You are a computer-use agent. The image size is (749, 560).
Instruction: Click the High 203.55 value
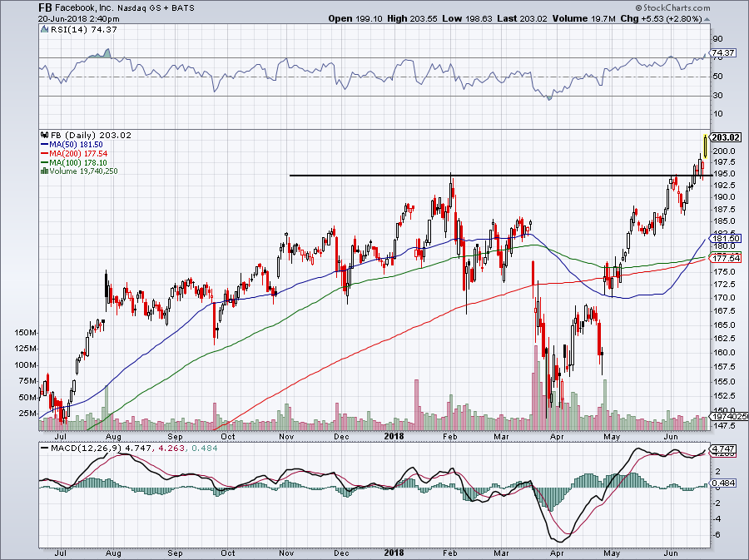412,18
